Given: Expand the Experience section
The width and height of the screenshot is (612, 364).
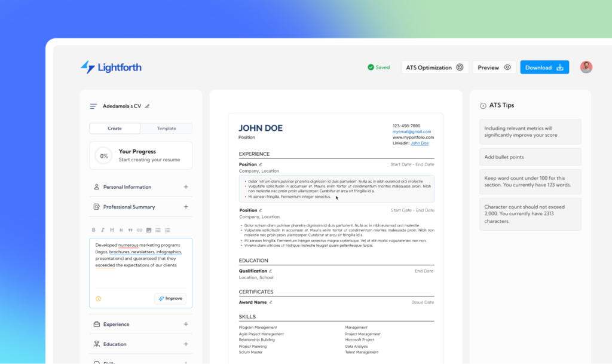Looking at the screenshot, I should (186, 325).
